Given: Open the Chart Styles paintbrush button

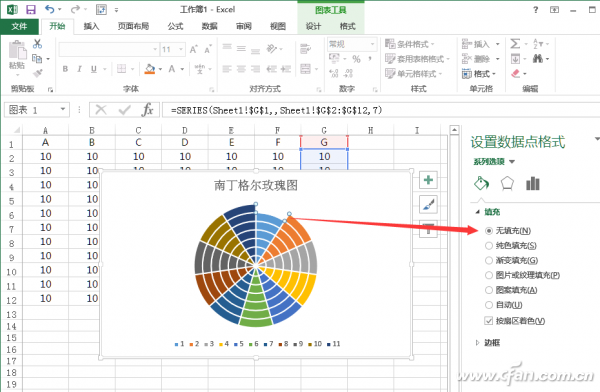Looking at the screenshot, I should click(x=428, y=204).
